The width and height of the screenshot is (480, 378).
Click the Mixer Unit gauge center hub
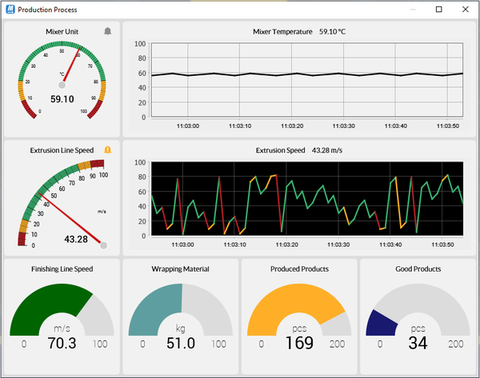coord(62,85)
